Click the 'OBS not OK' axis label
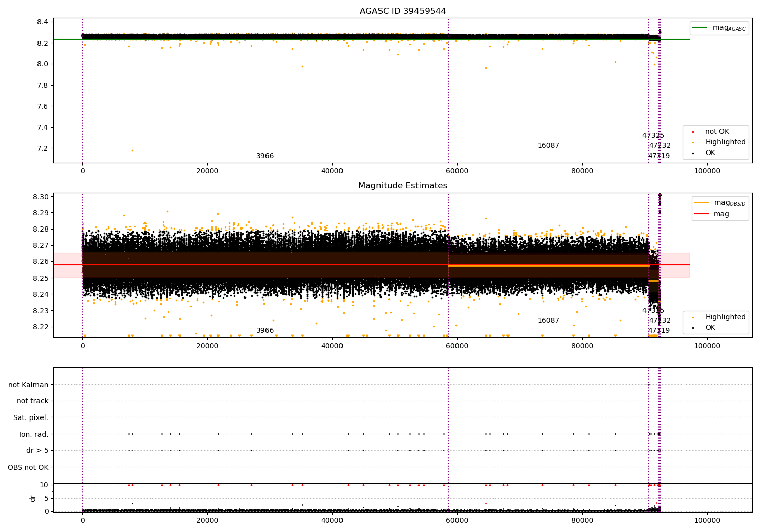Image resolution: width=760 pixels, height=532 pixels. pyautogui.click(x=28, y=467)
